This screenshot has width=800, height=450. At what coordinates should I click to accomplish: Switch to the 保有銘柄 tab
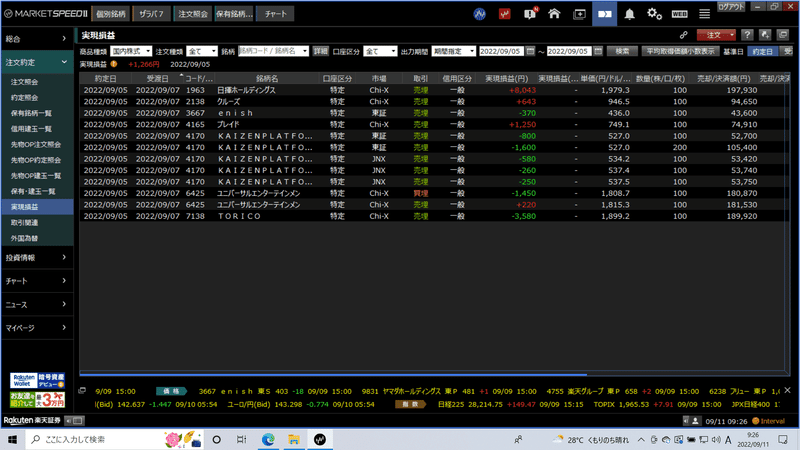click(234, 14)
